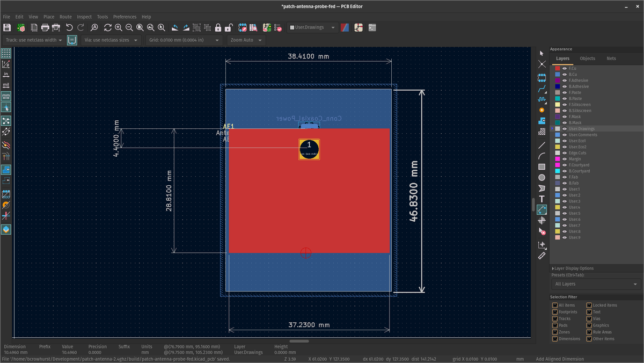Click the Find (search) toolbar icon
This screenshot has width=644, height=363.
pos(94,27)
